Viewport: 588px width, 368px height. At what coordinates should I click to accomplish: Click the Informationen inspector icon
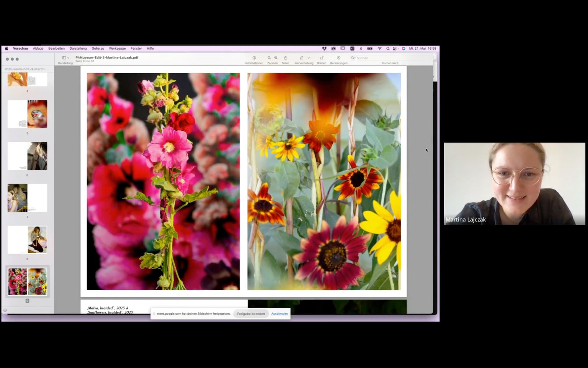point(254,58)
